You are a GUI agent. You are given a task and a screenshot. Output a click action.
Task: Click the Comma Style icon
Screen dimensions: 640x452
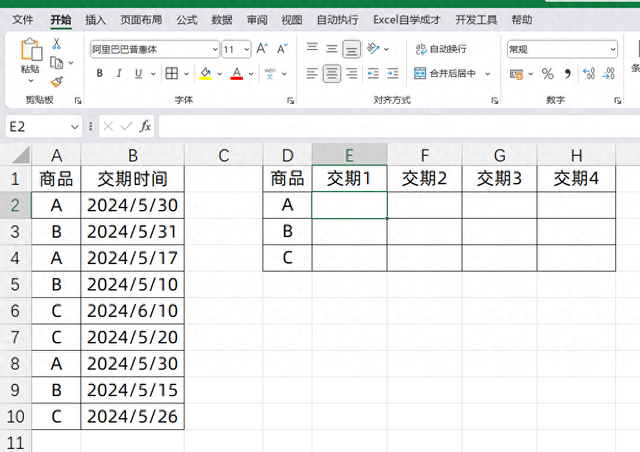tap(567, 73)
